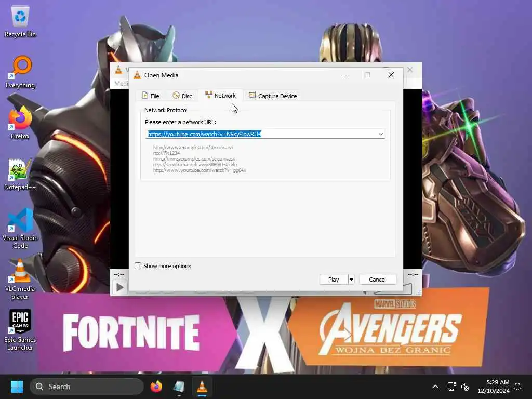Click the notebook app icon on the taskbar
Image resolution: width=532 pixels, height=399 pixels.
click(x=179, y=387)
